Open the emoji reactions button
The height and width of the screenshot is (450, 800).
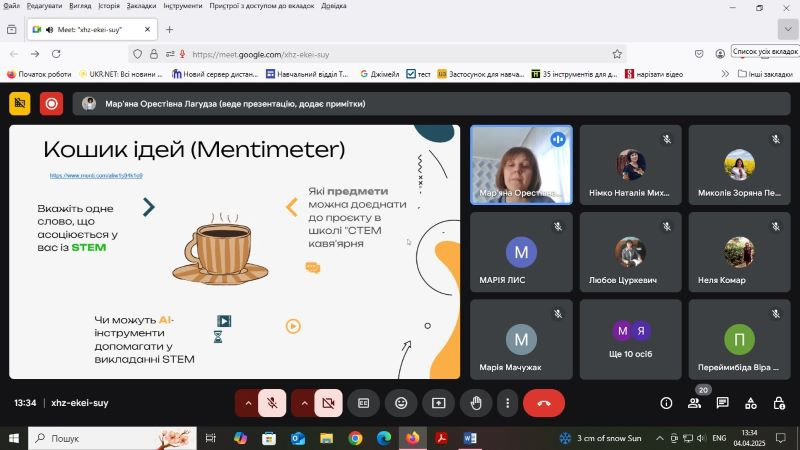(x=401, y=403)
